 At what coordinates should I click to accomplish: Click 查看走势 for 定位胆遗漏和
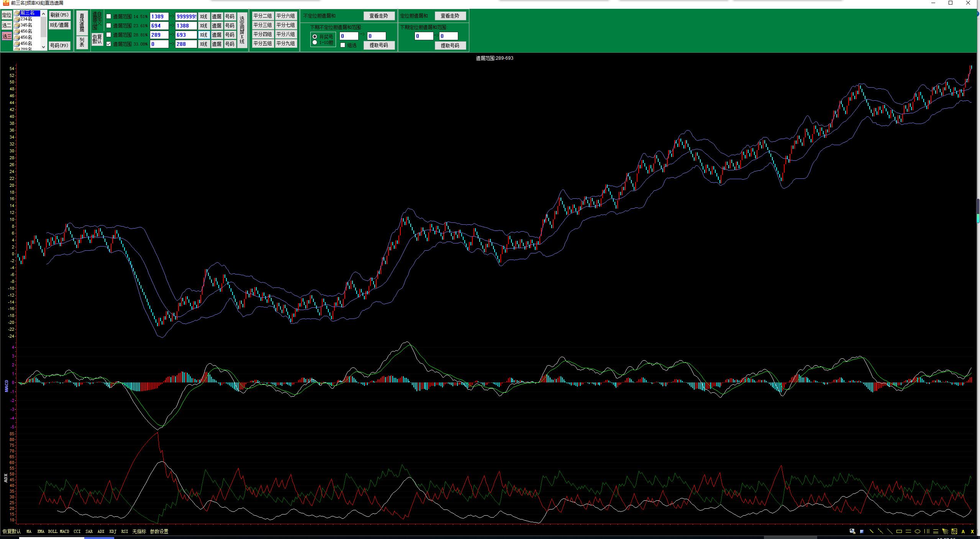[450, 16]
